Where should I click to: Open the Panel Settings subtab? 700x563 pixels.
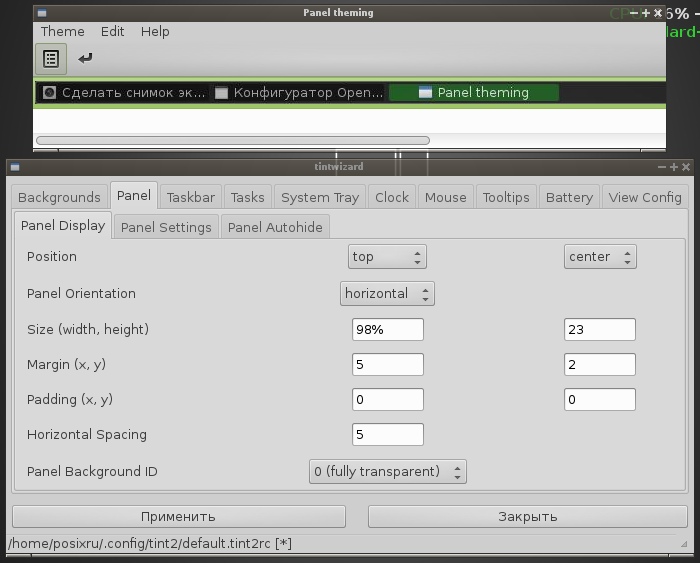click(x=166, y=227)
